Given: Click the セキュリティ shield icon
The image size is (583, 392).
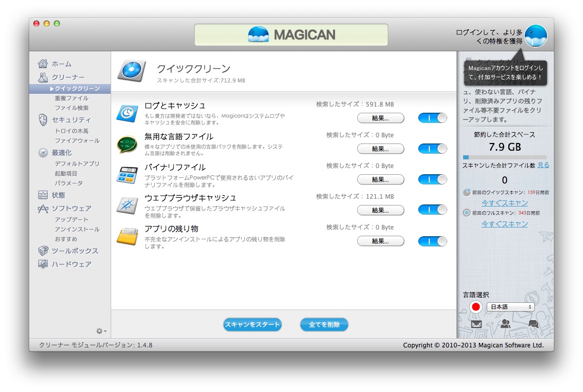Looking at the screenshot, I should tap(43, 120).
